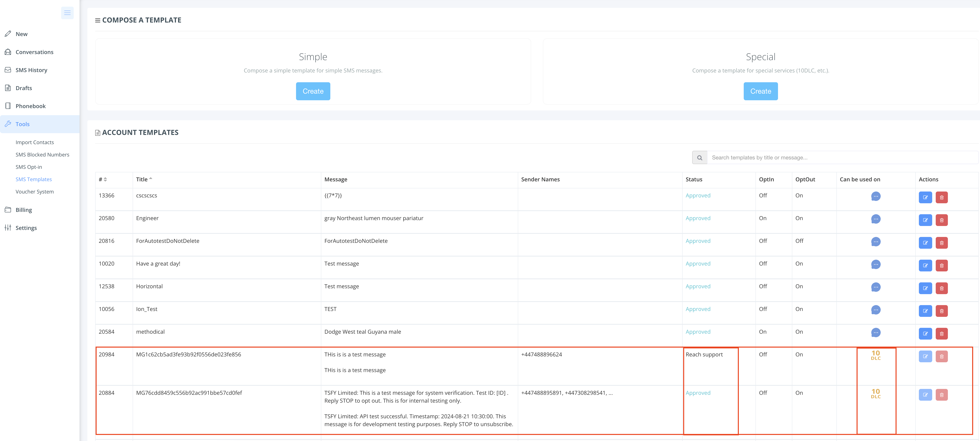Edit template 20984 with Reach support status

925,357
